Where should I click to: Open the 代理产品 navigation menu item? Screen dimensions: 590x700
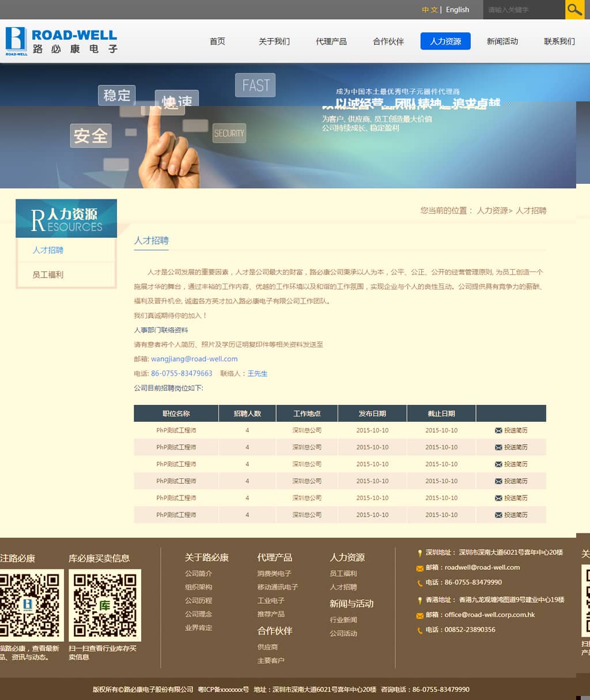click(331, 41)
